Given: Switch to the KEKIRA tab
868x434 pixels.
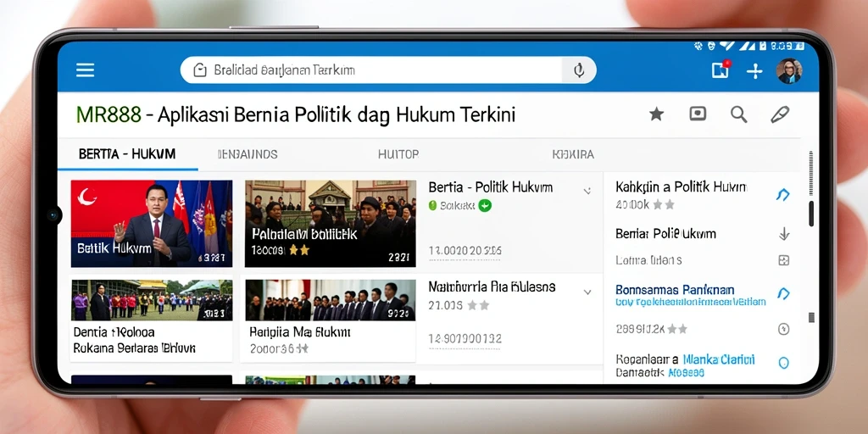Looking at the screenshot, I should [573, 154].
